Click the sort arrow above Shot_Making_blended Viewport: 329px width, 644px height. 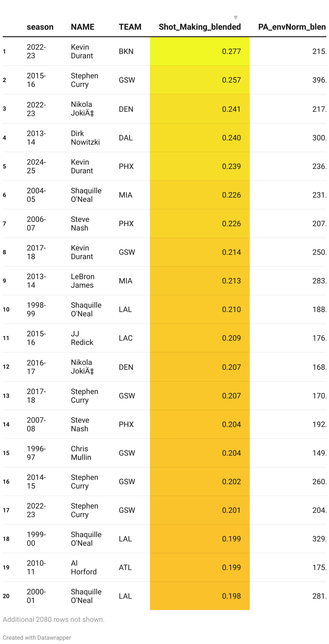coord(235,18)
